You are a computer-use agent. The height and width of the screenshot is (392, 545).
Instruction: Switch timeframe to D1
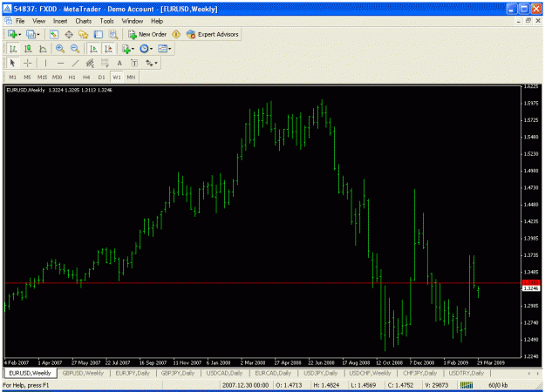point(101,77)
